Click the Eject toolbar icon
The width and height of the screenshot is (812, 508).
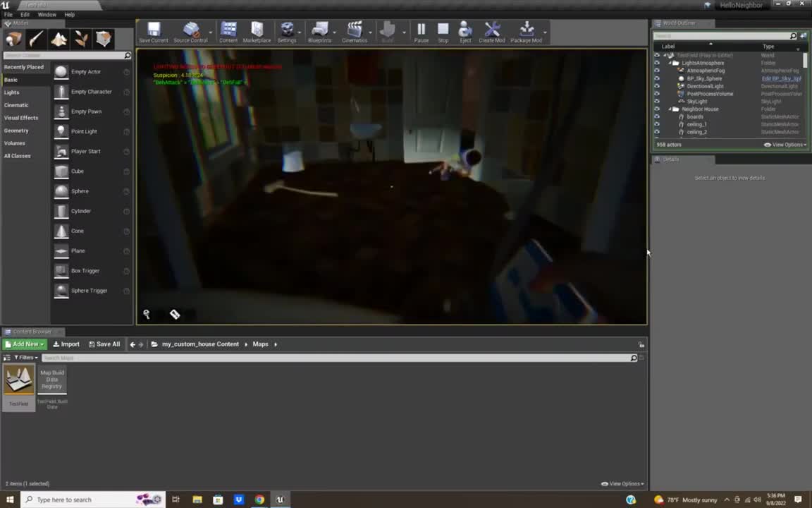coord(465,30)
